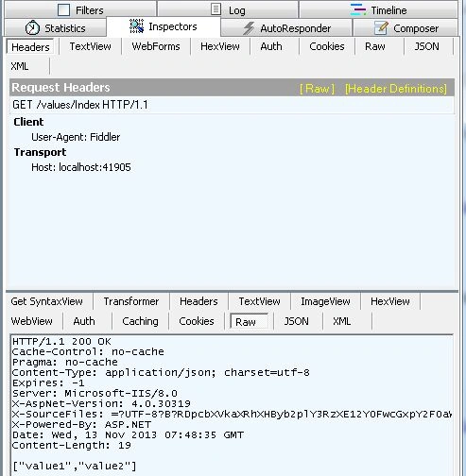This screenshot has height=476, width=466.
Task: Open request JSON inspector tab
Action: 426,46
